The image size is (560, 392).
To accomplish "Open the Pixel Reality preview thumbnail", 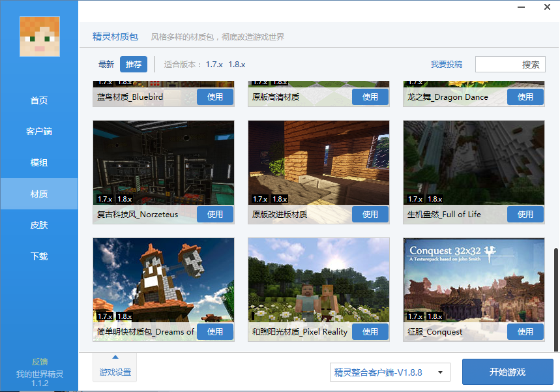I will coord(319,280).
